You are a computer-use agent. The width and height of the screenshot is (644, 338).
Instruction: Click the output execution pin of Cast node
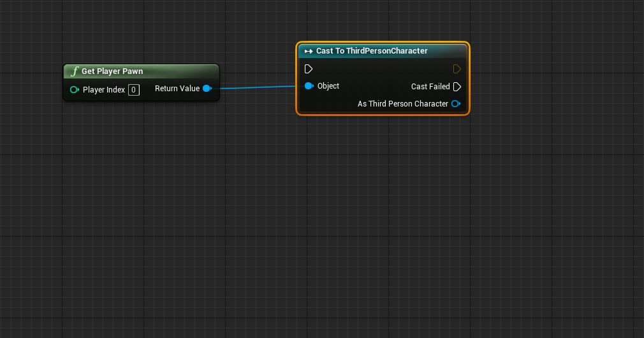pyautogui.click(x=457, y=69)
